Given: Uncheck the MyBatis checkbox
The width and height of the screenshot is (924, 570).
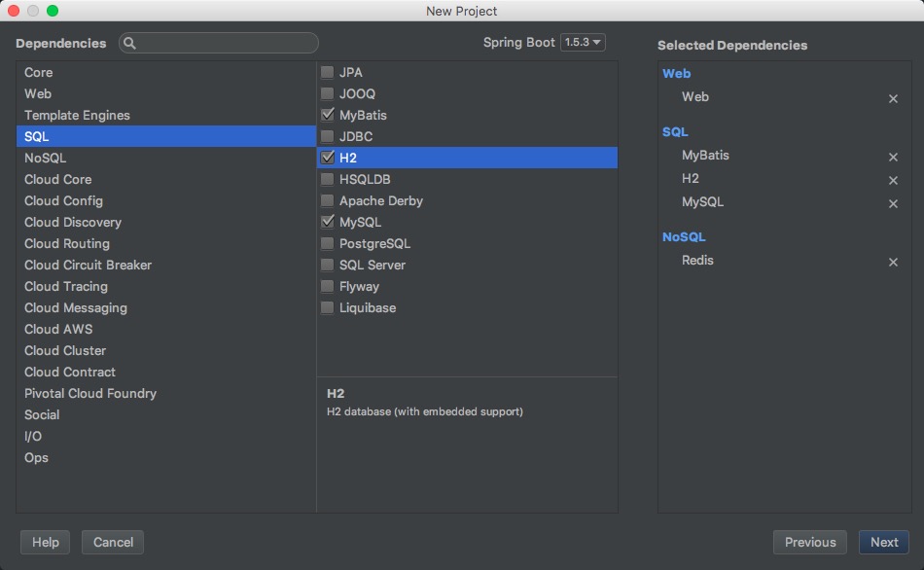Looking at the screenshot, I should [328, 115].
